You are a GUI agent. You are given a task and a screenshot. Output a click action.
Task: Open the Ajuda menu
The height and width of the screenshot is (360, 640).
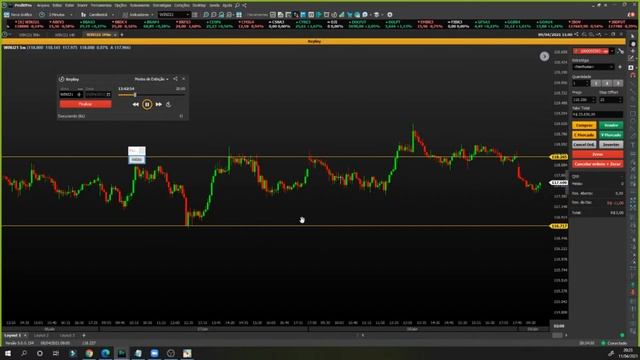(x=227, y=5)
